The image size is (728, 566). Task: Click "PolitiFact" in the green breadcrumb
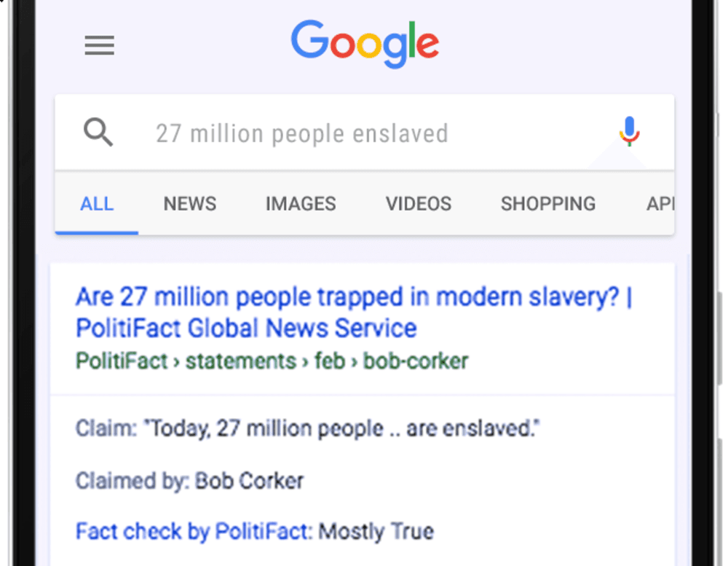pyautogui.click(x=122, y=361)
